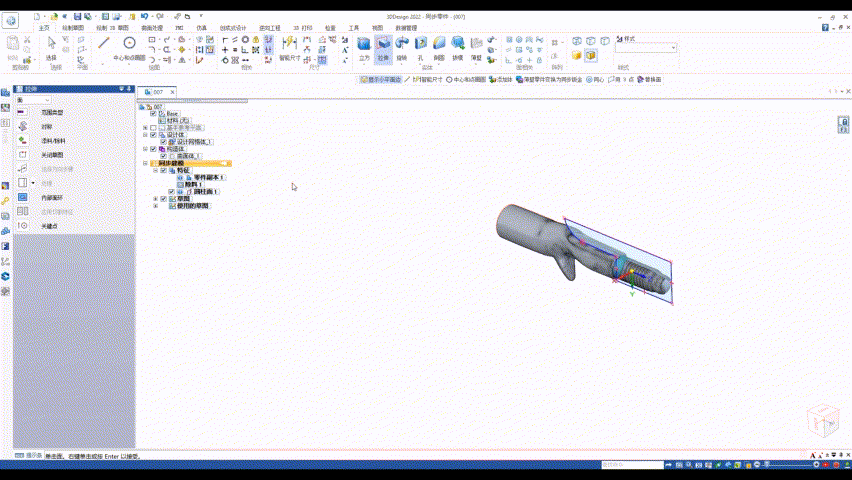Click the view orientation cube

pos(823,420)
